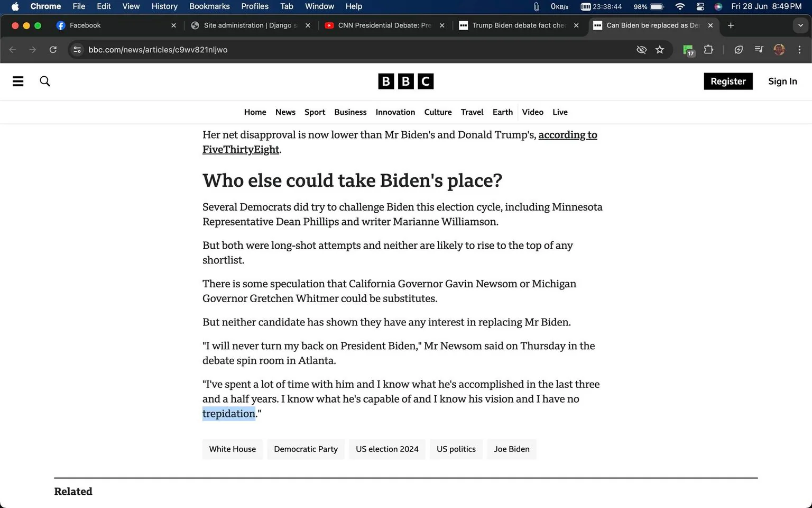Click the paperclip icon in menu bar

pyautogui.click(x=536, y=6)
